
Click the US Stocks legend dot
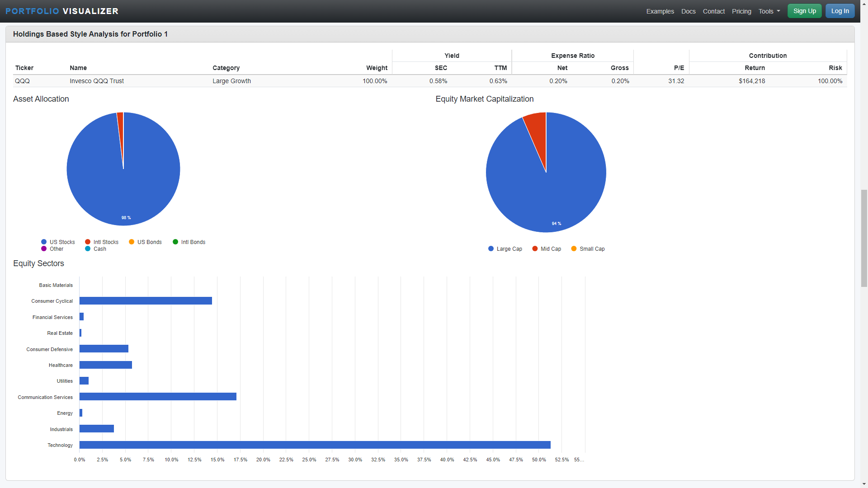[44, 242]
